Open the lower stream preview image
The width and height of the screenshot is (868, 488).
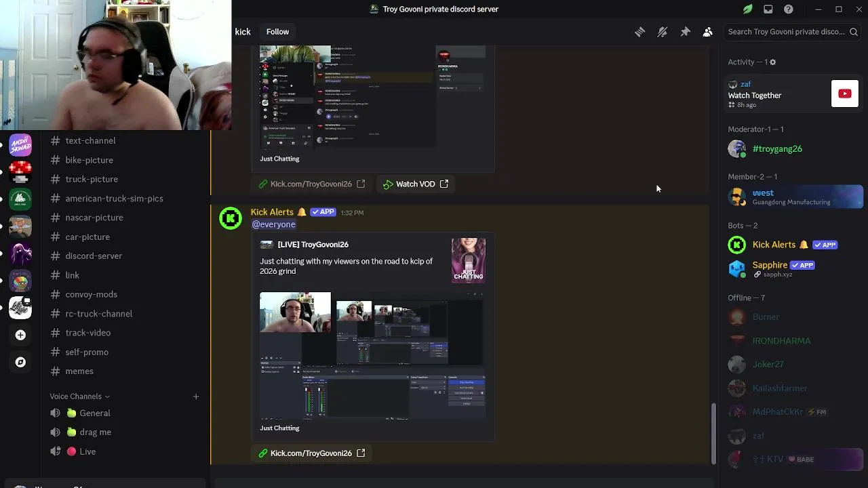372,356
